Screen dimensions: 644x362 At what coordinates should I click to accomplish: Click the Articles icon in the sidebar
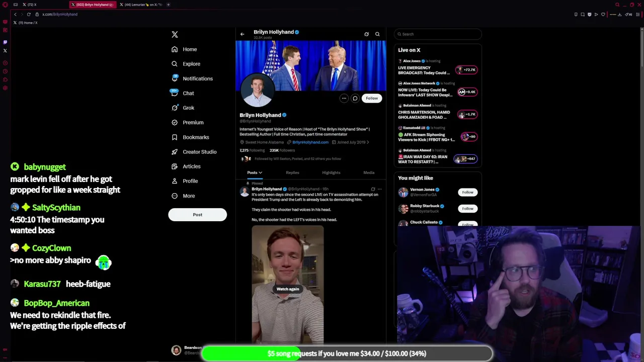coord(175,166)
